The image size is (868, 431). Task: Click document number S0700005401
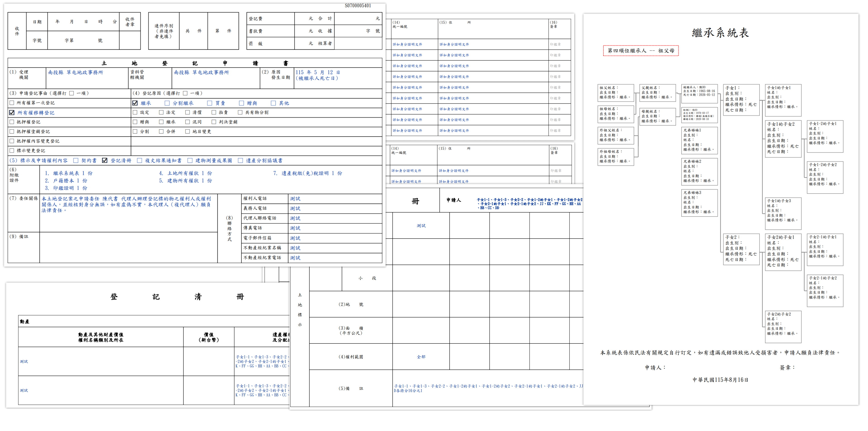(x=358, y=6)
